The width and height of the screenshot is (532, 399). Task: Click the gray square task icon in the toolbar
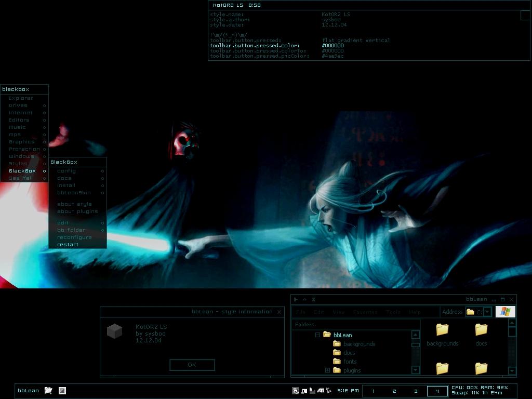point(62,391)
